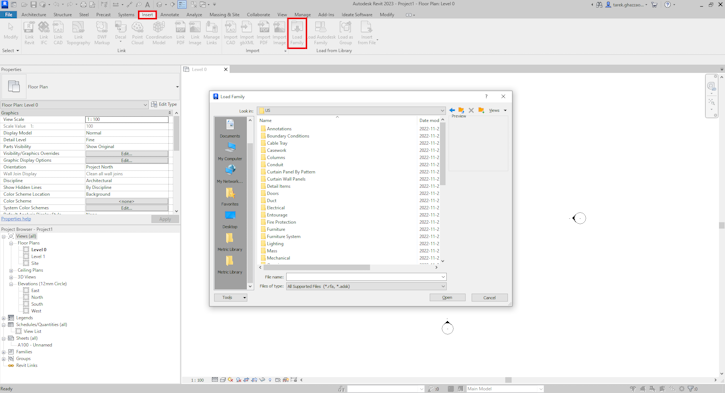725x393 pixels.
Task: Switch to the Annotate ribbon tab
Action: 170,15
